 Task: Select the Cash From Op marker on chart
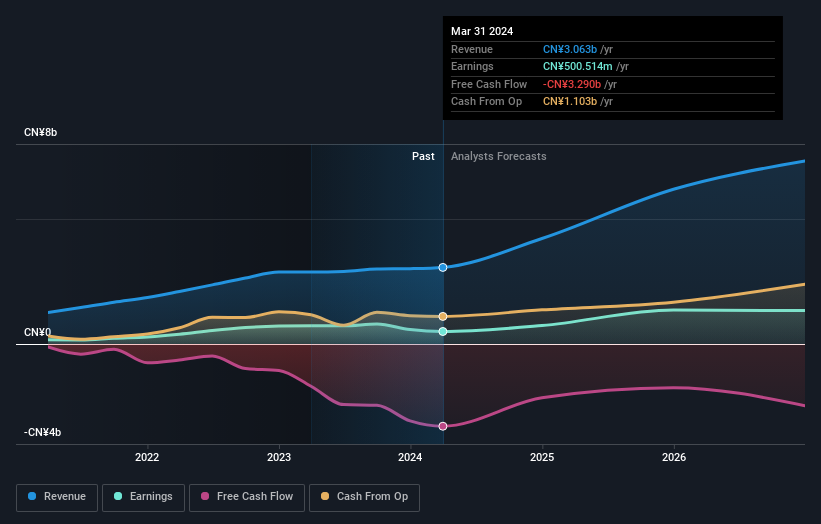(x=443, y=316)
